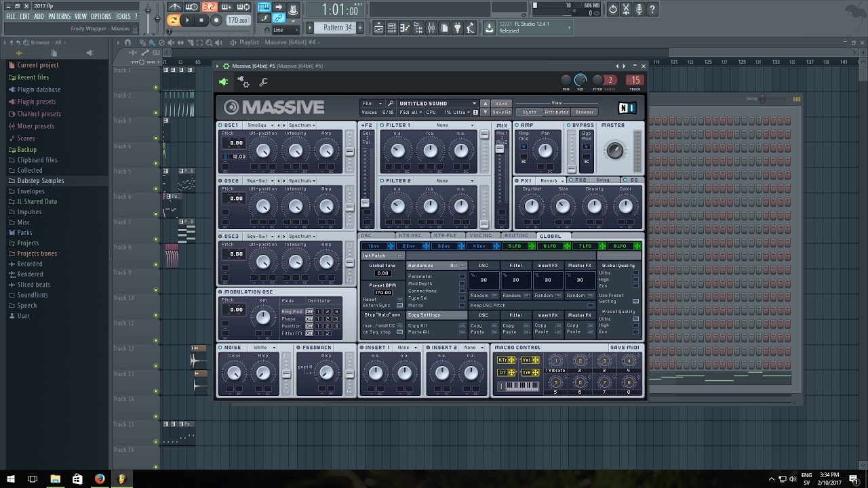
Task: Click the magnifier search icon in Massive
Action: pyautogui.click(x=391, y=104)
